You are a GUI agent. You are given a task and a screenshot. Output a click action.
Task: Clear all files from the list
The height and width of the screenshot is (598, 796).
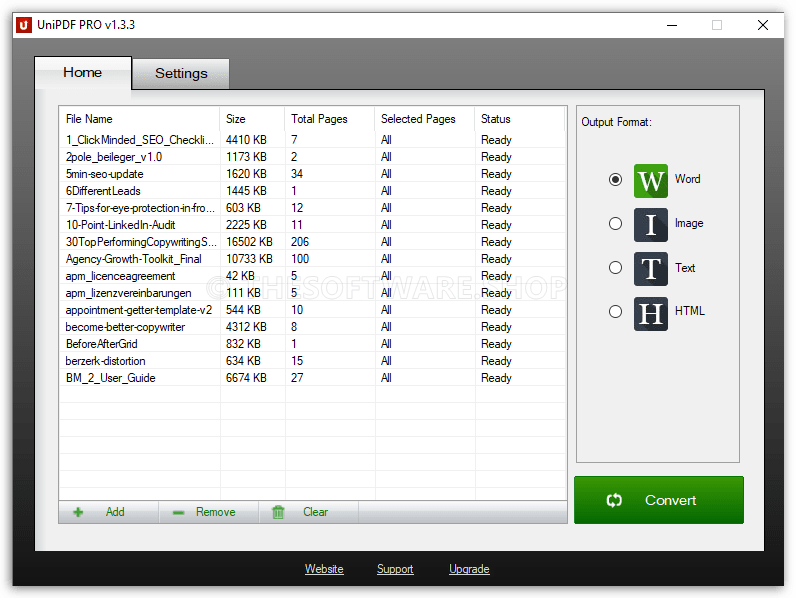click(309, 512)
